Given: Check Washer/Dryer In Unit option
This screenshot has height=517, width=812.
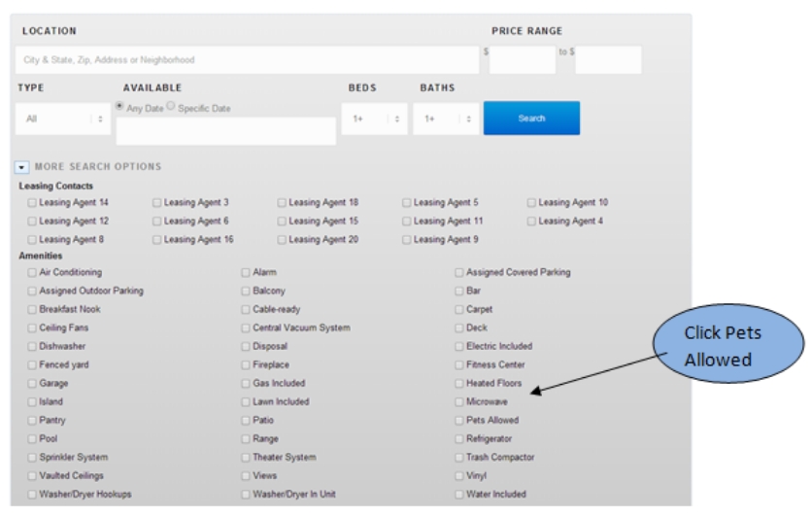Looking at the screenshot, I should (246, 495).
